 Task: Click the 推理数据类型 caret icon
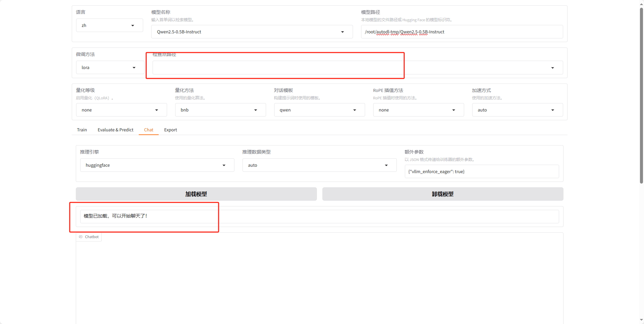(x=386, y=166)
